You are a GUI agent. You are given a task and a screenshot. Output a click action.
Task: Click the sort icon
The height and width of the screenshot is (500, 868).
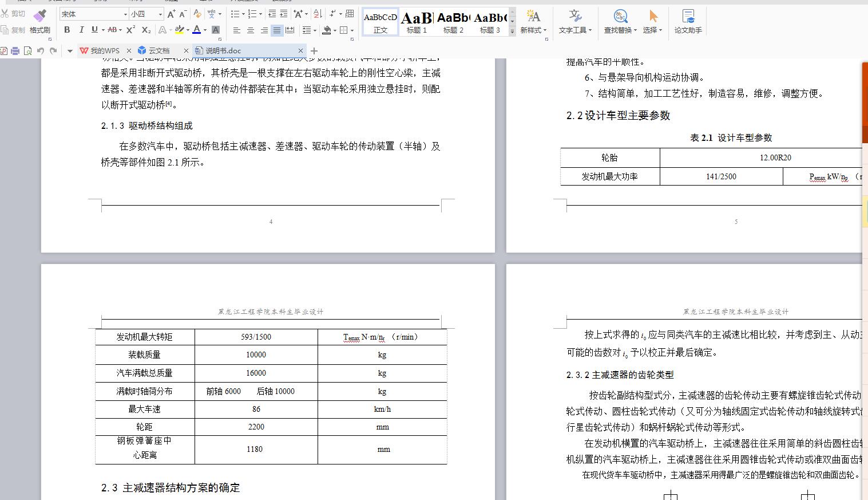pos(318,14)
